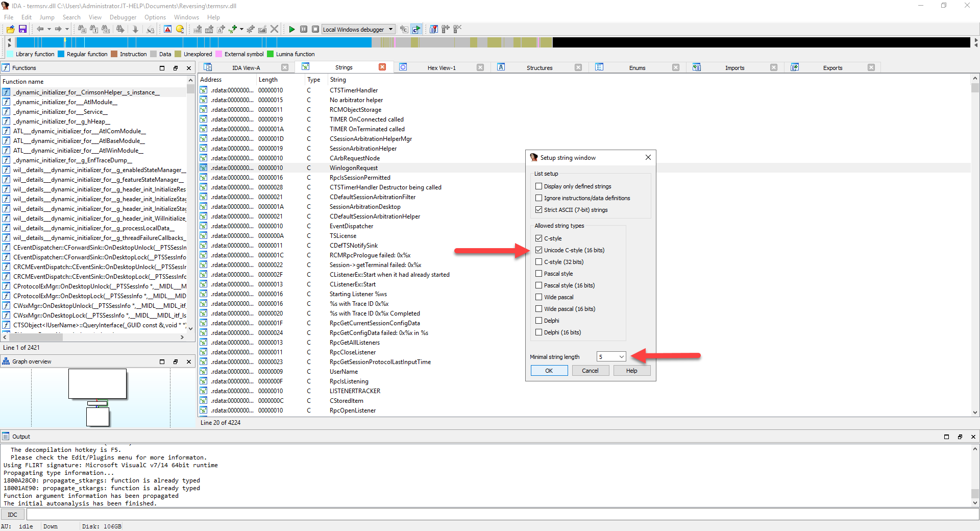Screen dimensions: 980x531
Task: Open the Debugger menu
Action: click(x=122, y=17)
